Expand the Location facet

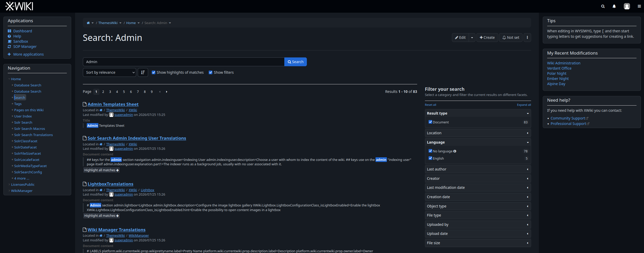[x=478, y=133]
